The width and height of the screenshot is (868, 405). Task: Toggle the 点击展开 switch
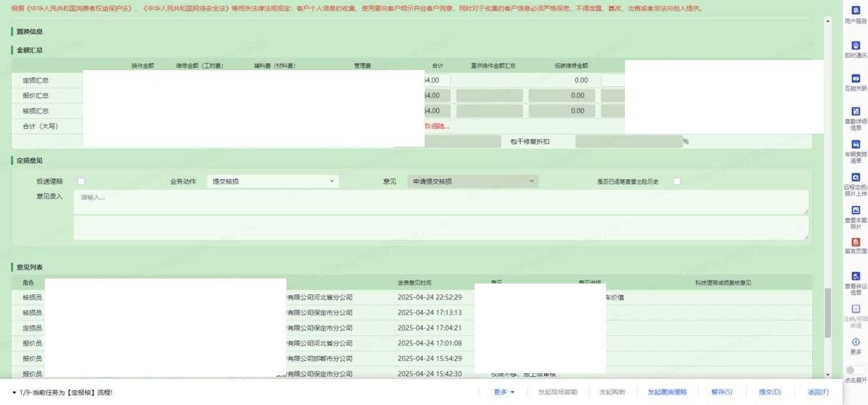pyautogui.click(x=854, y=370)
